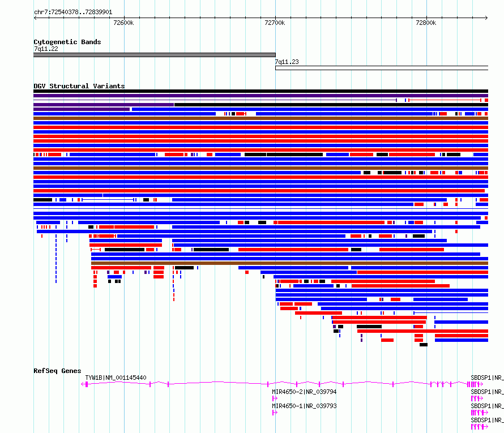Click the MIR4650-2|NR_039794 gene label
The height and width of the screenshot is (433, 504).
pos(304,392)
